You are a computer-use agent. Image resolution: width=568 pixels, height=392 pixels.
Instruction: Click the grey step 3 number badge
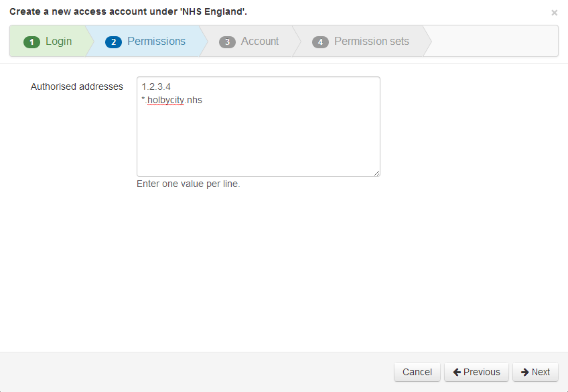point(228,42)
